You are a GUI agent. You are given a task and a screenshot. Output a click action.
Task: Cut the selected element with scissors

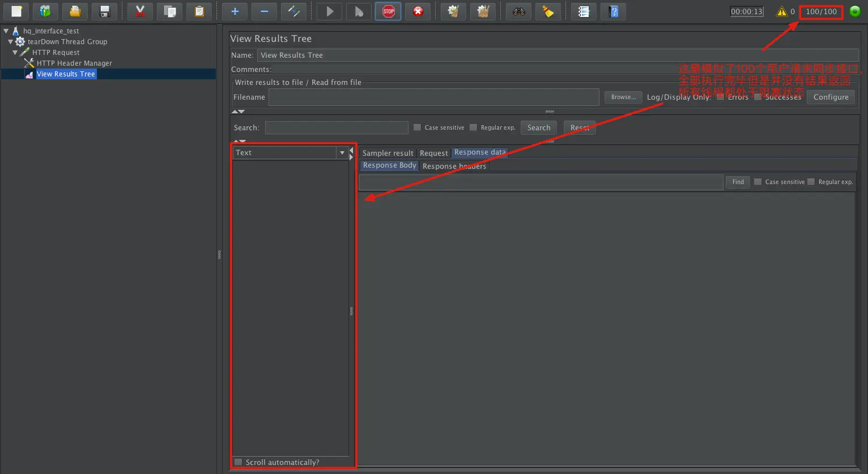[140, 11]
